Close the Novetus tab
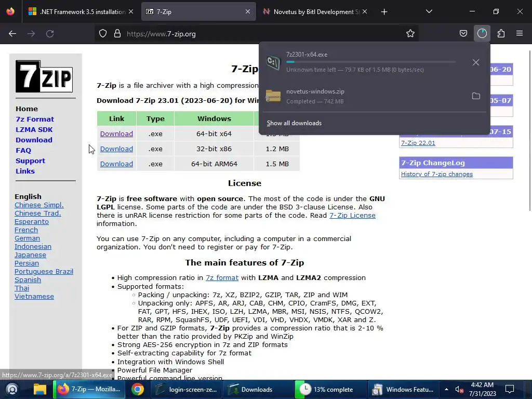Image resolution: width=532 pixels, height=399 pixels. click(364, 11)
